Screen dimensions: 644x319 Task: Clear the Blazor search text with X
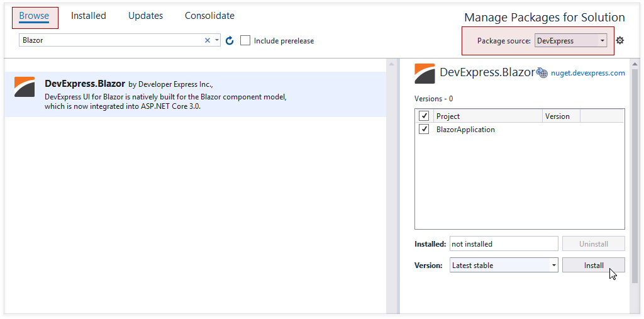point(207,40)
